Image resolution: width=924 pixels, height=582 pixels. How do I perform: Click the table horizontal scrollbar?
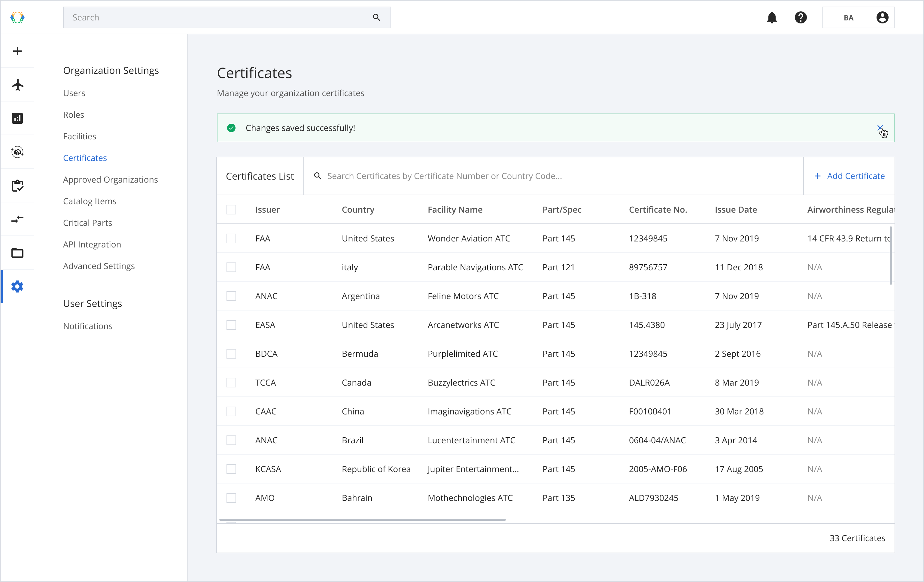coord(362,520)
